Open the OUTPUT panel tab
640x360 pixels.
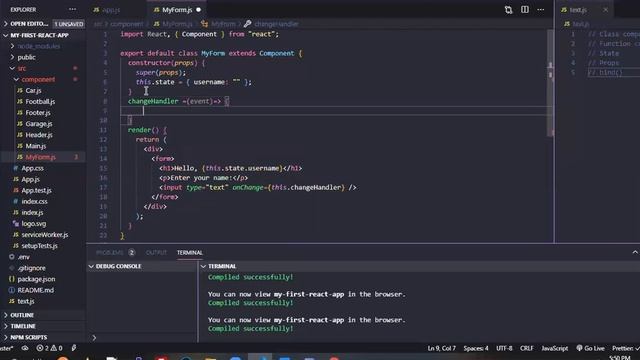[156, 253]
